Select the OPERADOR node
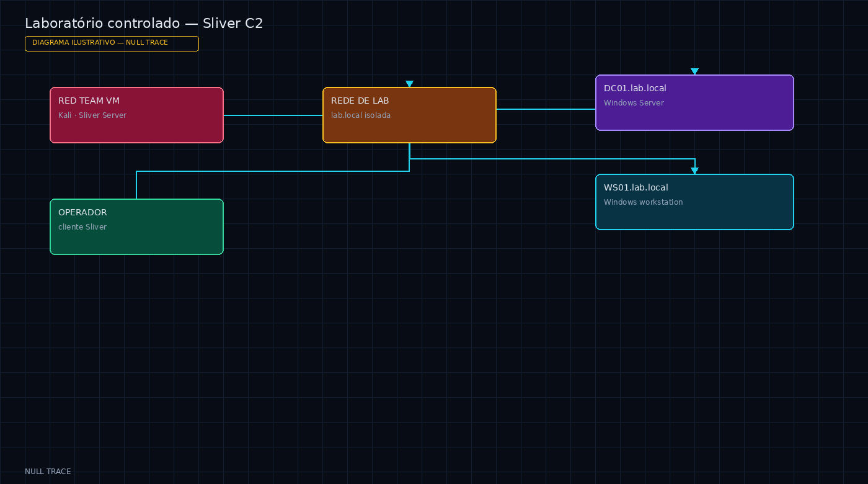The width and height of the screenshot is (868, 484). click(136, 226)
